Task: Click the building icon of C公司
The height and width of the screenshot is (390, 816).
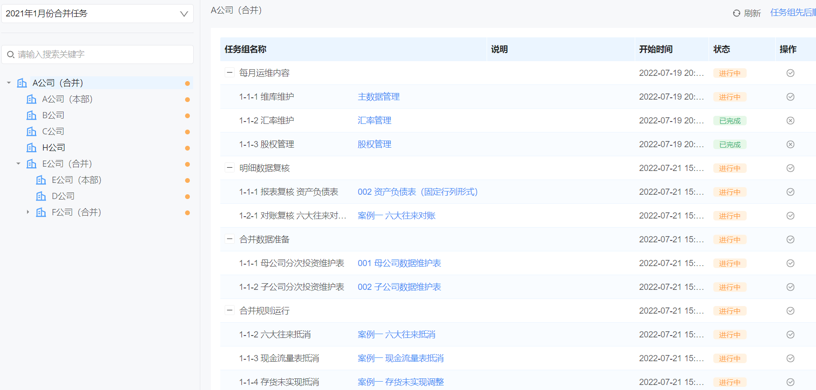Action: 31,131
